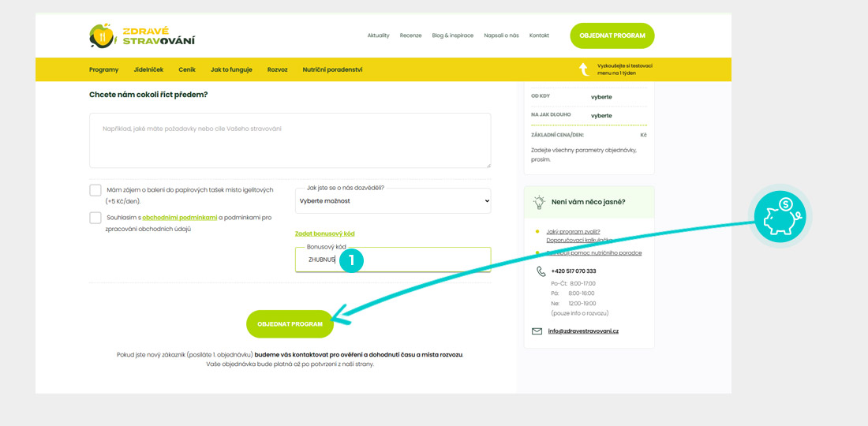Open the Programy menu item
The height and width of the screenshot is (426, 868).
pyautogui.click(x=103, y=69)
